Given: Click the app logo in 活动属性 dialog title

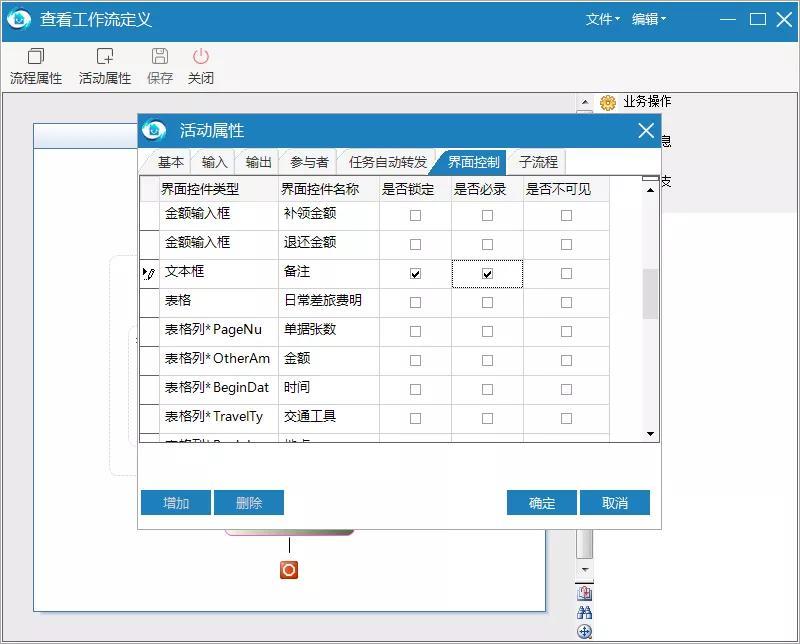Looking at the screenshot, I should point(154,130).
